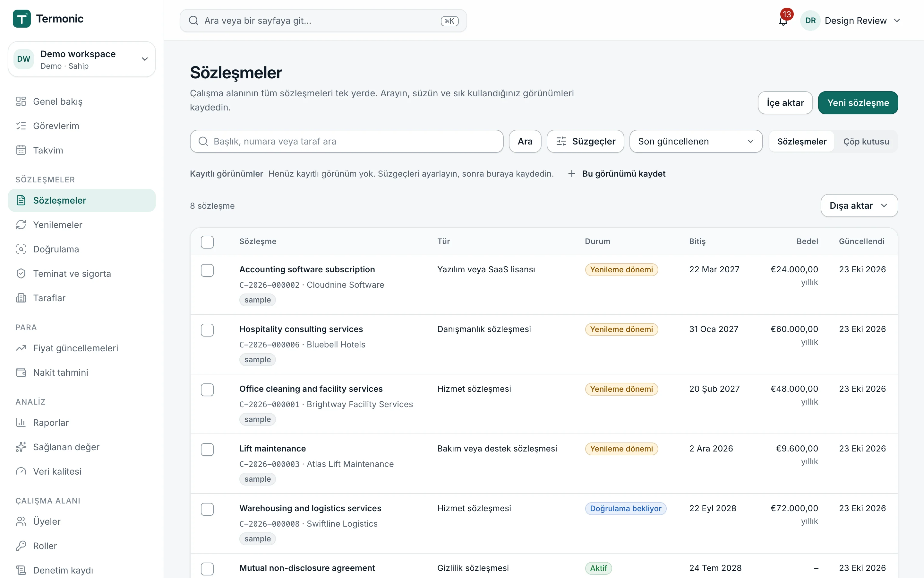Screen dimensions: 924x578
Task: Open Veri kalitesi gauge icon
Action: (21, 472)
